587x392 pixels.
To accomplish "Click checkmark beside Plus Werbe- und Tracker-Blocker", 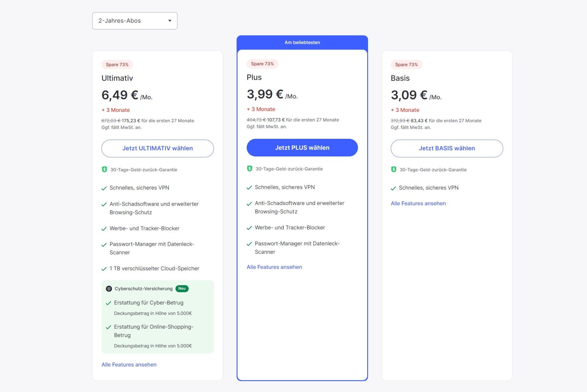I will coord(249,228).
